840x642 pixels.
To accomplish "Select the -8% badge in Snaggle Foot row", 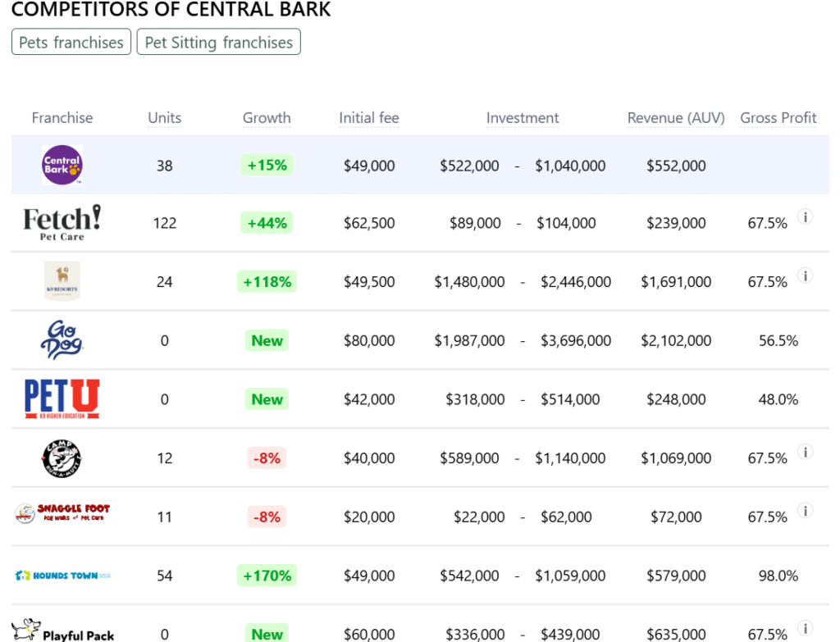I will [x=267, y=517].
